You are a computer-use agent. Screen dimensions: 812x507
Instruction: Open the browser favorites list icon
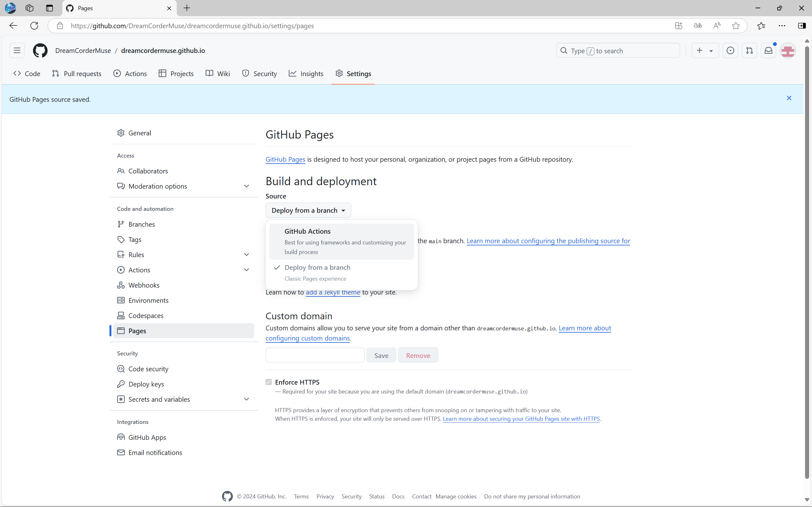(x=761, y=26)
